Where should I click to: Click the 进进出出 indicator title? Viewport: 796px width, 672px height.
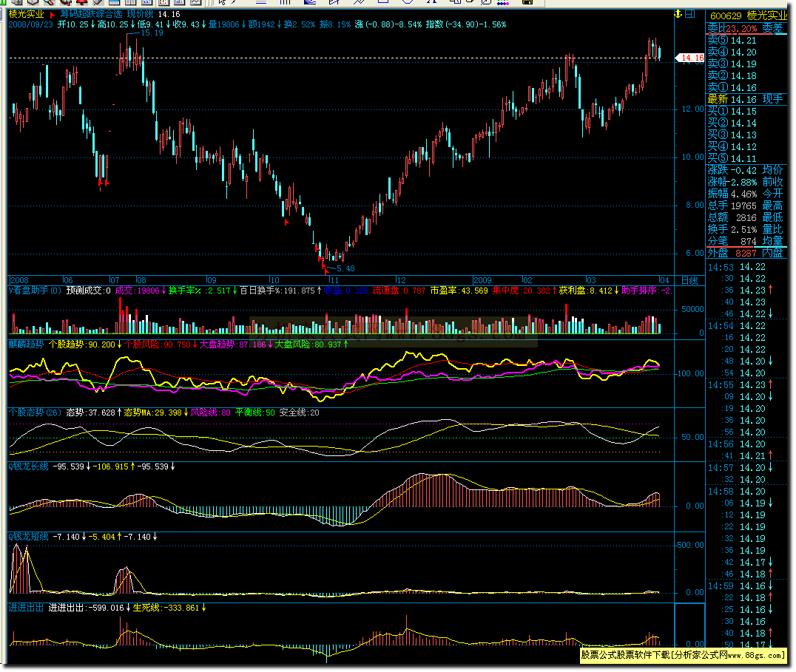27,608
